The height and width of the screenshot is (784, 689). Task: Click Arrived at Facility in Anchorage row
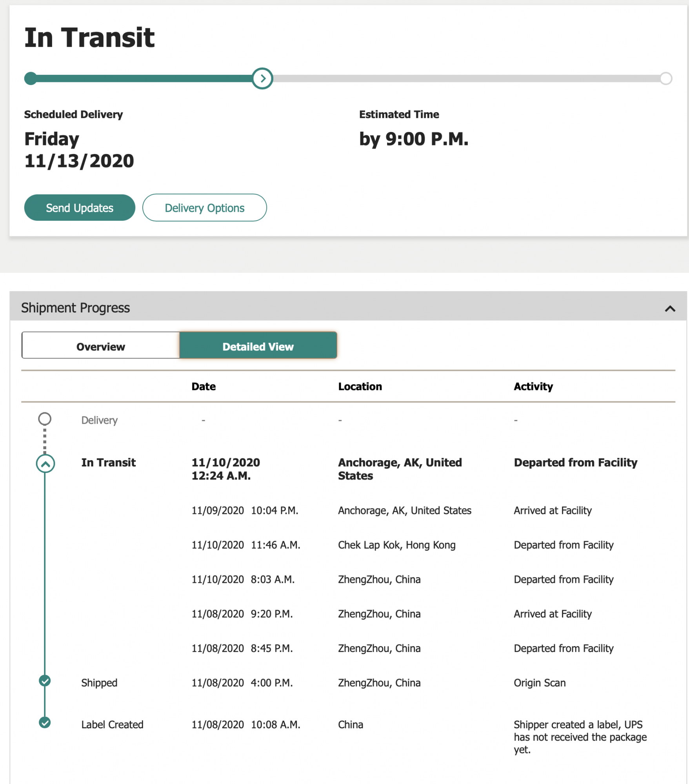coord(553,510)
